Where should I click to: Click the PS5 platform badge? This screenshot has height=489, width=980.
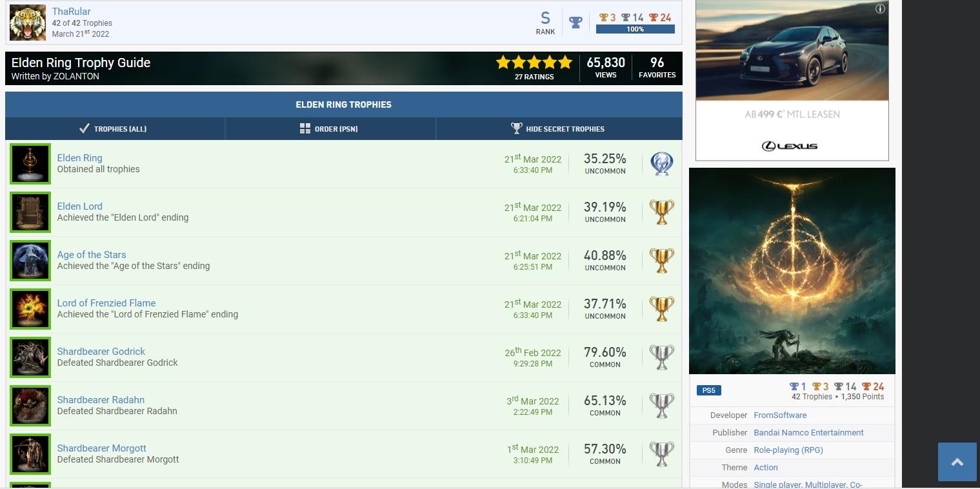(708, 390)
